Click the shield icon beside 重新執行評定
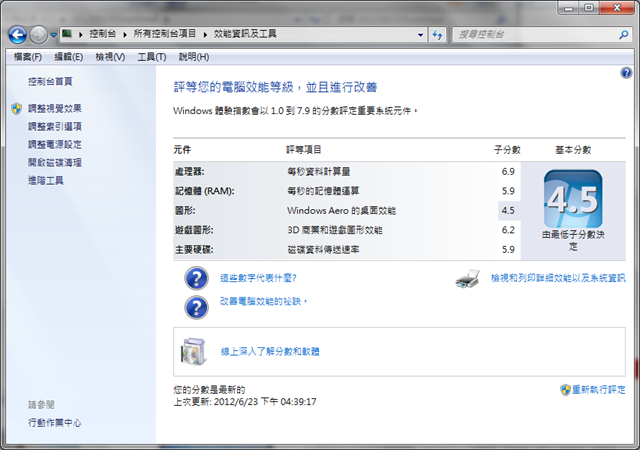This screenshot has width=640, height=450. click(565, 390)
